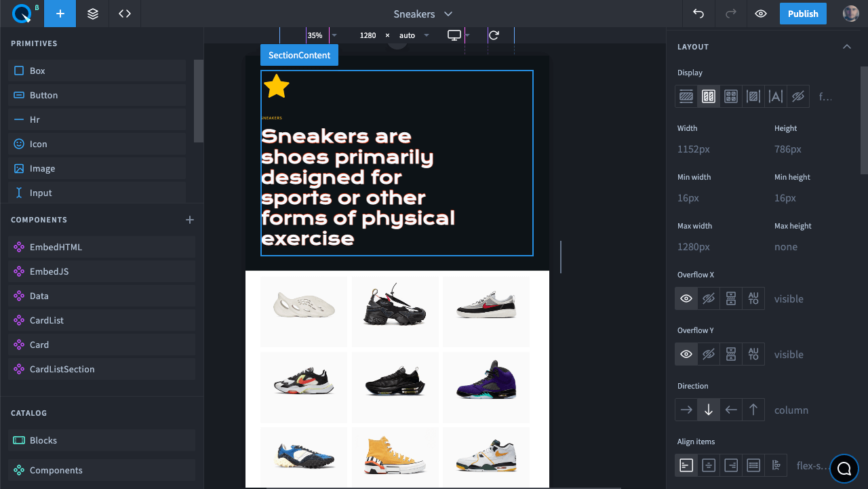Set direction to row-reverse (left arrow)
868x489 pixels.
(731, 410)
